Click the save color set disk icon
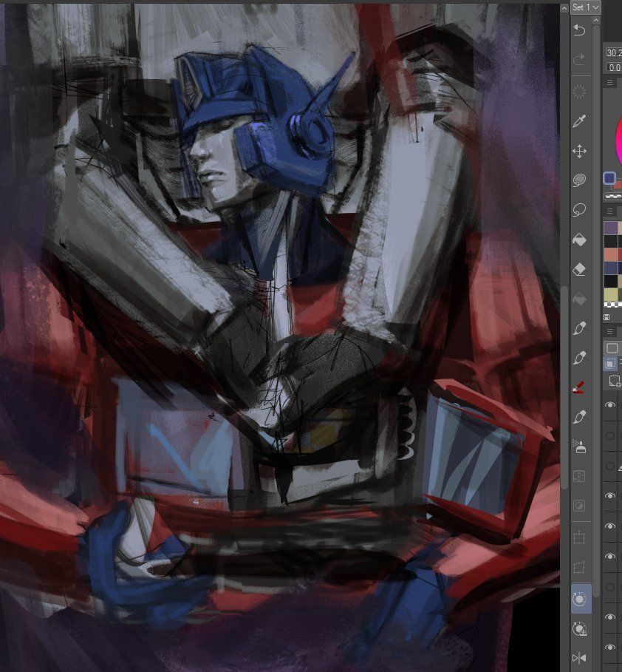This screenshot has width=622, height=672. (x=606, y=317)
